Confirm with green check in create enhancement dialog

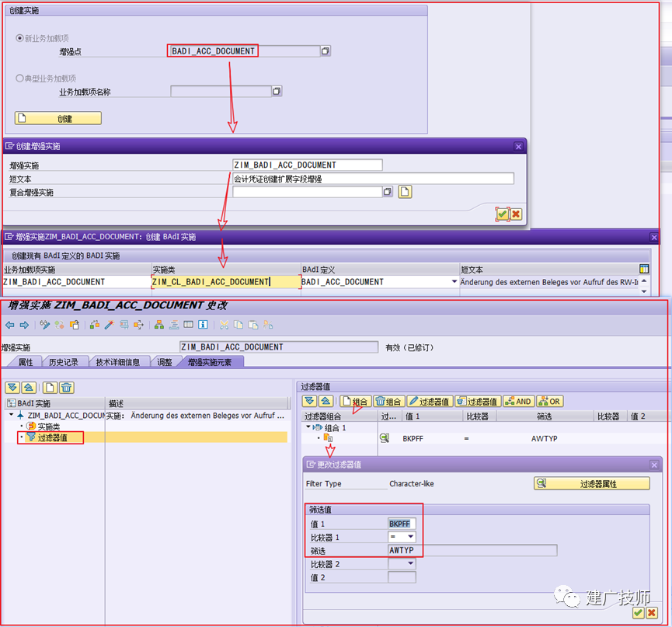tap(503, 214)
